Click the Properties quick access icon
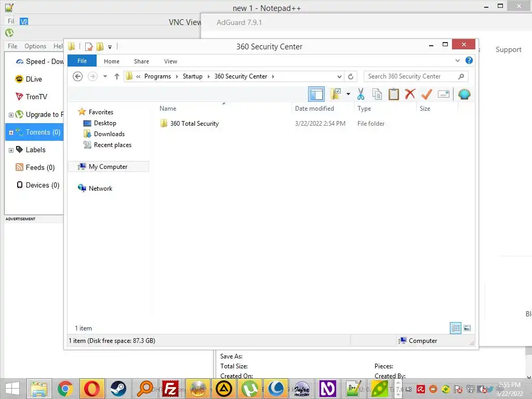The image size is (532, 399). [89, 46]
